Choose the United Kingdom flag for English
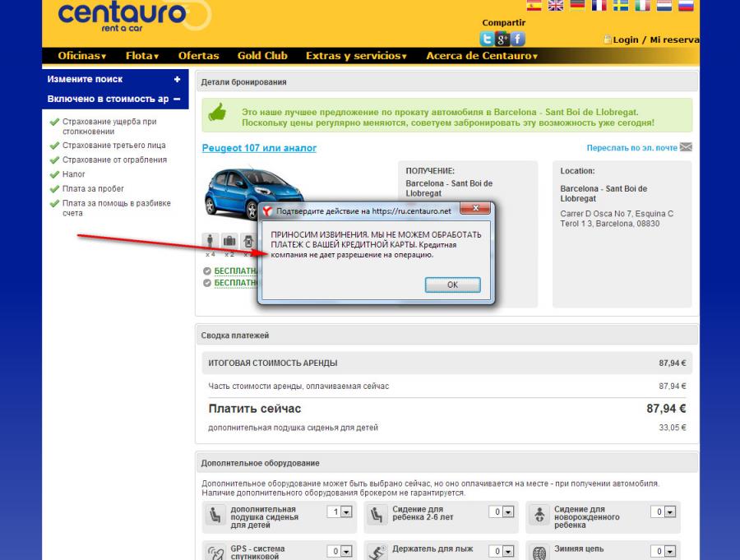This screenshot has width=740, height=560. (x=556, y=5)
